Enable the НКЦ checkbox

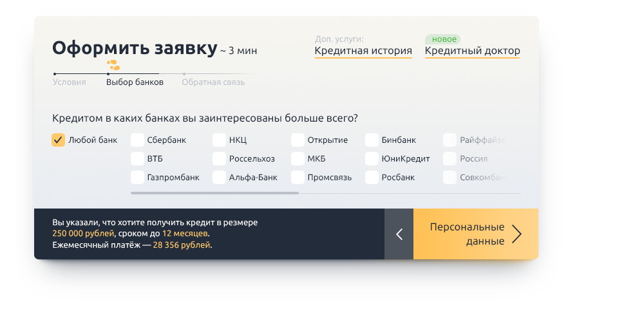(220, 140)
